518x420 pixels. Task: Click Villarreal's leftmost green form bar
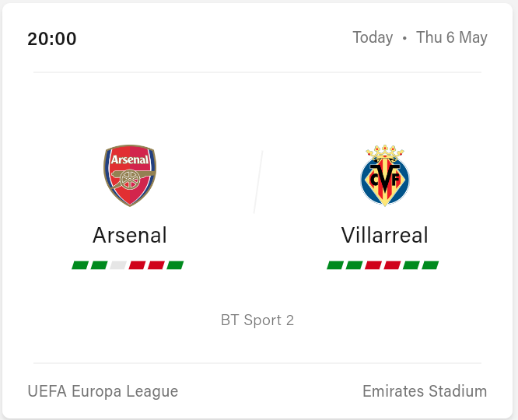(335, 265)
